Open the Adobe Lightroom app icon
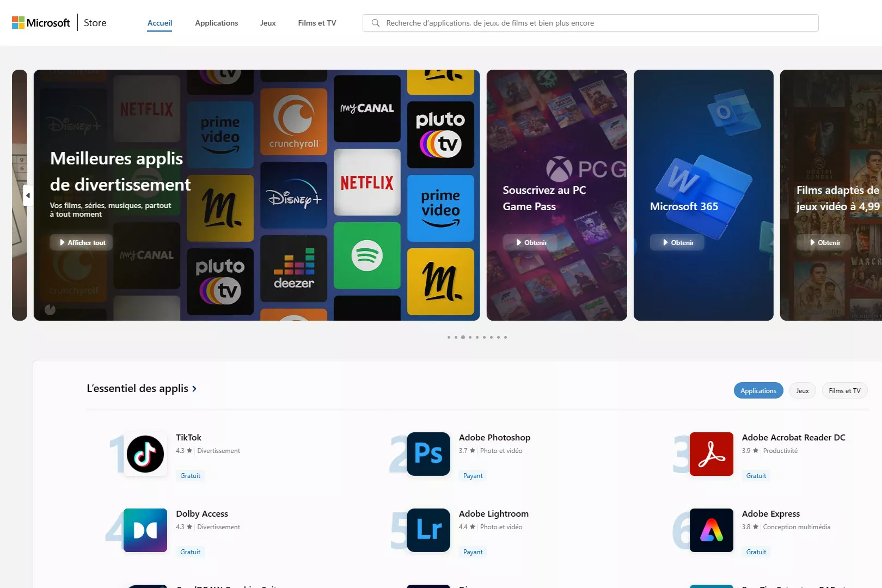The height and width of the screenshot is (588, 882). click(x=428, y=530)
